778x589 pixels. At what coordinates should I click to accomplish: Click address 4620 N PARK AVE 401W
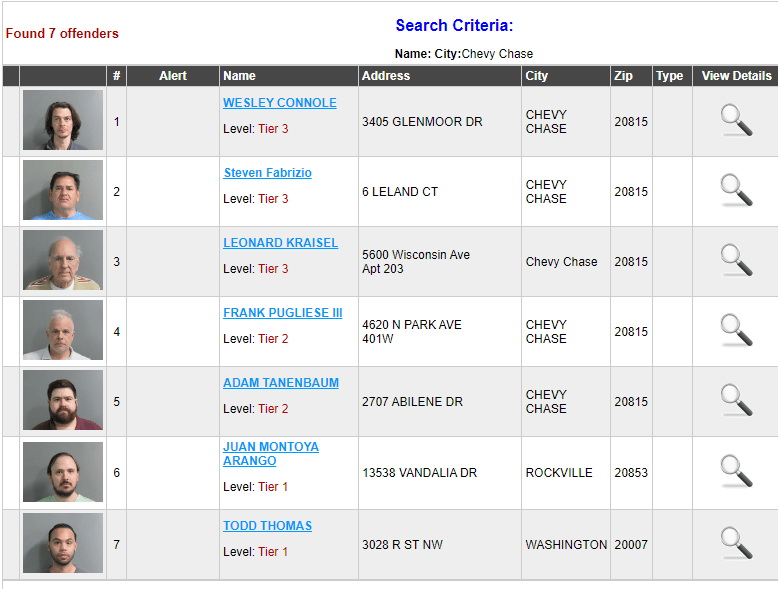click(412, 331)
